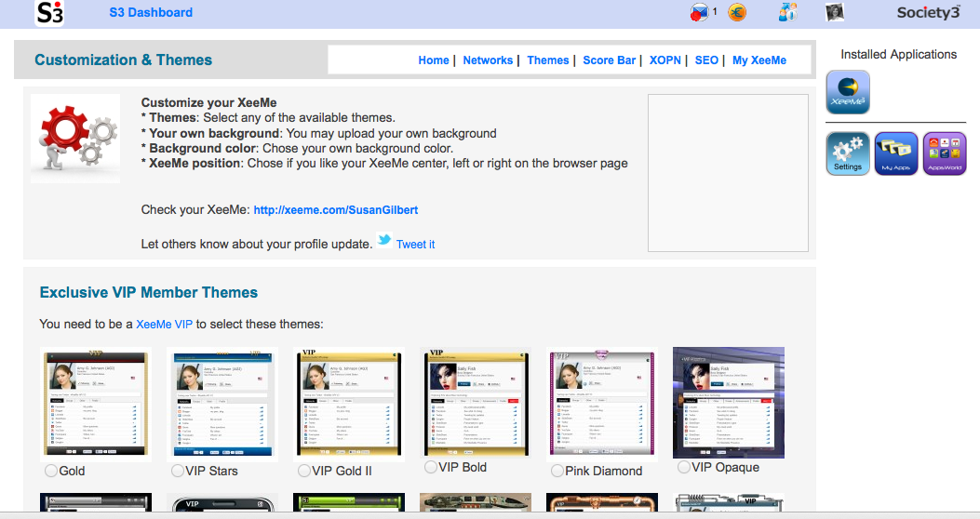Click the Gold theme preview thumbnail
980x519 pixels.
pyautogui.click(x=96, y=404)
